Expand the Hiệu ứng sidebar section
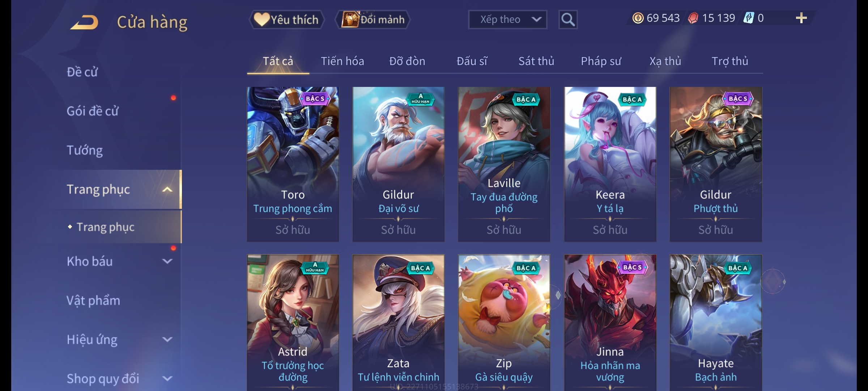Image resolution: width=868 pixels, height=391 pixels. click(x=167, y=339)
